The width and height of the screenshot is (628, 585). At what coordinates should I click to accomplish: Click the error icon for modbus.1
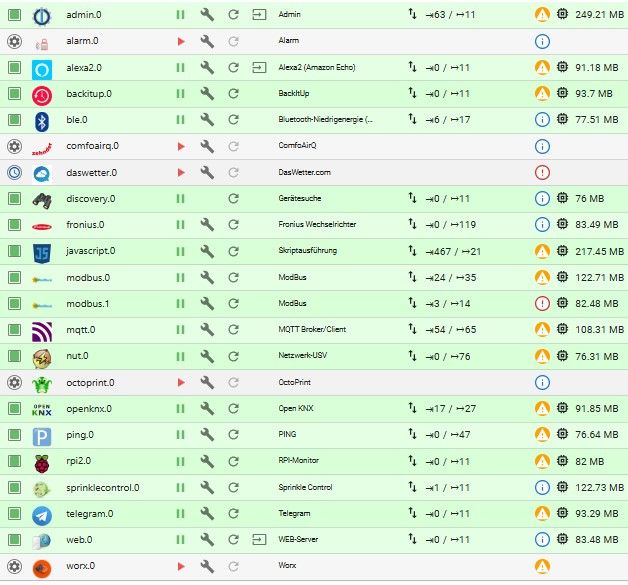pyautogui.click(x=542, y=304)
